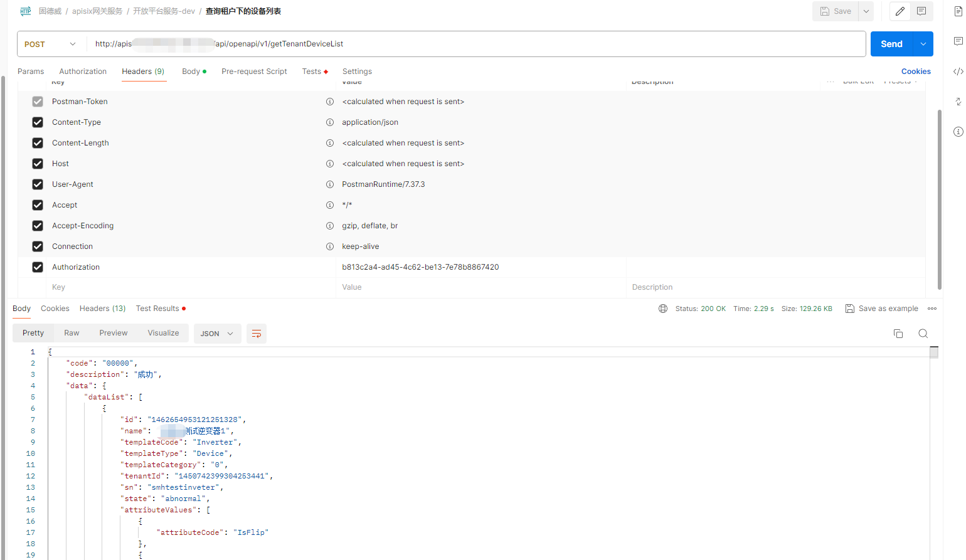Image resolution: width=966 pixels, height=560 pixels.
Task: Click the edit pencil icon
Action: [900, 11]
